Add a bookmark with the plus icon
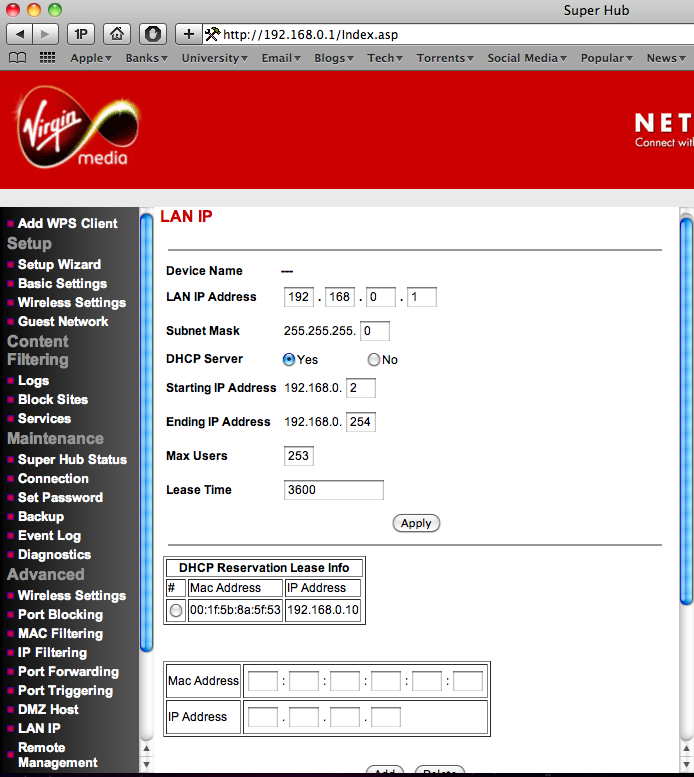Image resolution: width=694 pixels, height=777 pixels. pyautogui.click(x=188, y=34)
